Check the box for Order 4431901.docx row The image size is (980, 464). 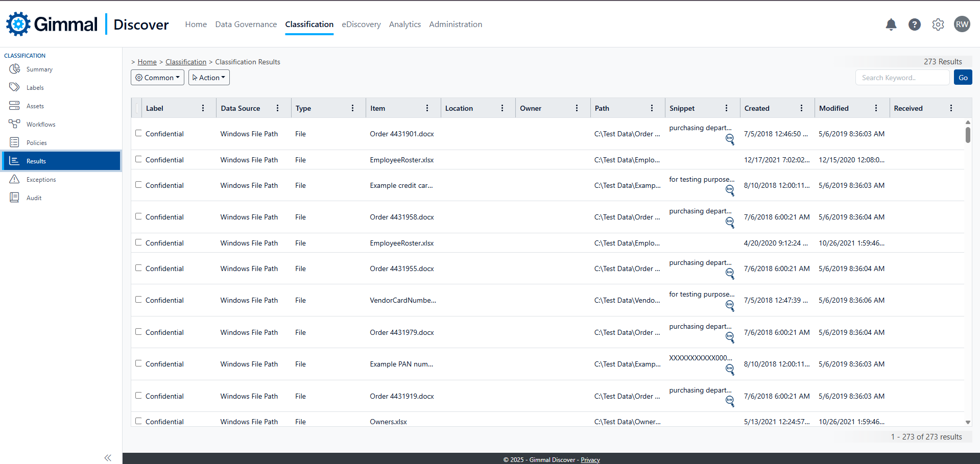pyautogui.click(x=138, y=133)
